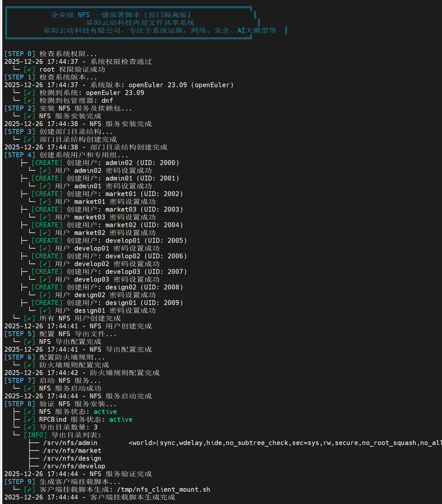Image resolution: width=442 pixels, height=504 pixels.
Task: Select the "[STEP 9] 生成客户端挂载脚本..." line
Action: pos(62,482)
